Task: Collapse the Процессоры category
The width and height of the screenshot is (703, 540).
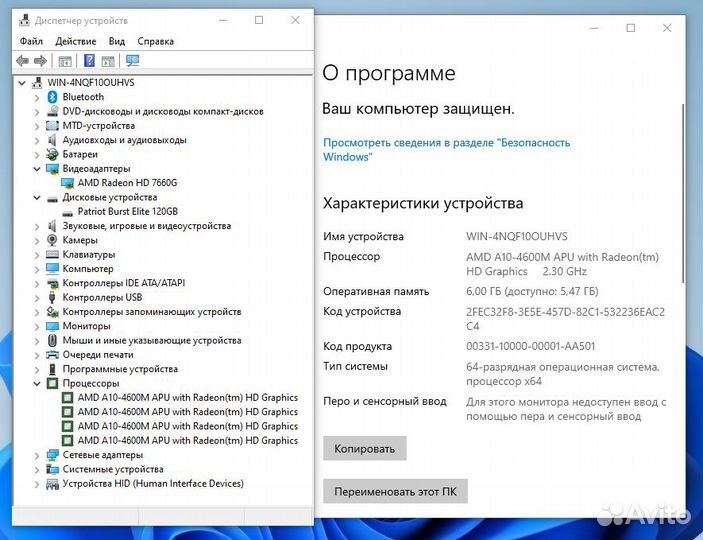Action: pos(37,384)
